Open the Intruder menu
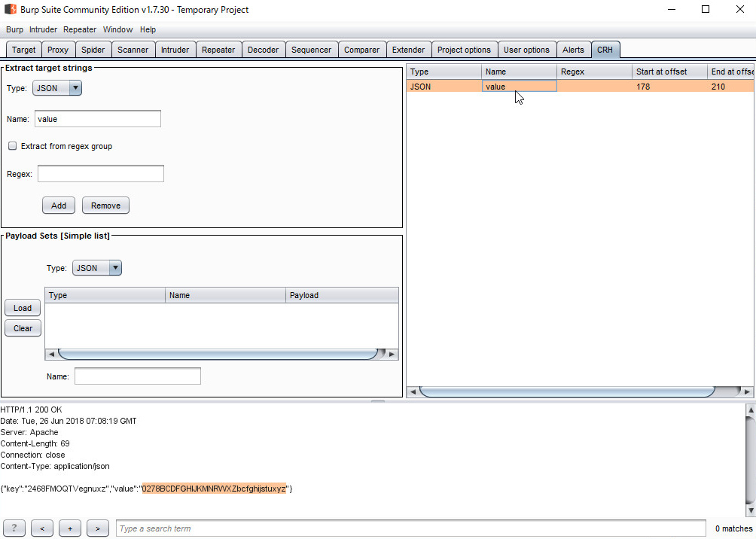756x539 pixels. coord(43,29)
